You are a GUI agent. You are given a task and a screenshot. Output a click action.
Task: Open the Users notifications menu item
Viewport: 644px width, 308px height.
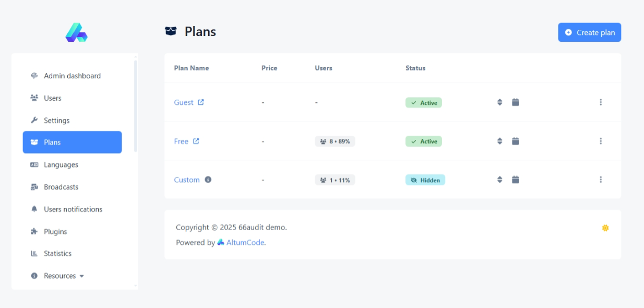click(x=73, y=209)
